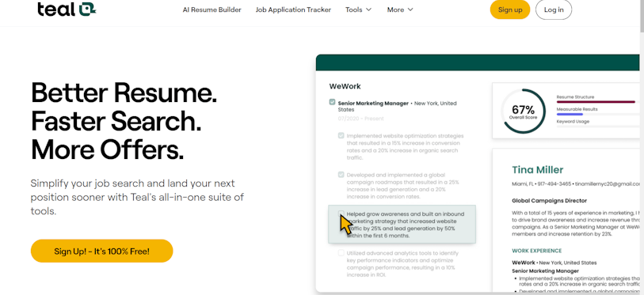Click the Tina Miller resume name
This screenshot has height=295, width=644.
538,170
